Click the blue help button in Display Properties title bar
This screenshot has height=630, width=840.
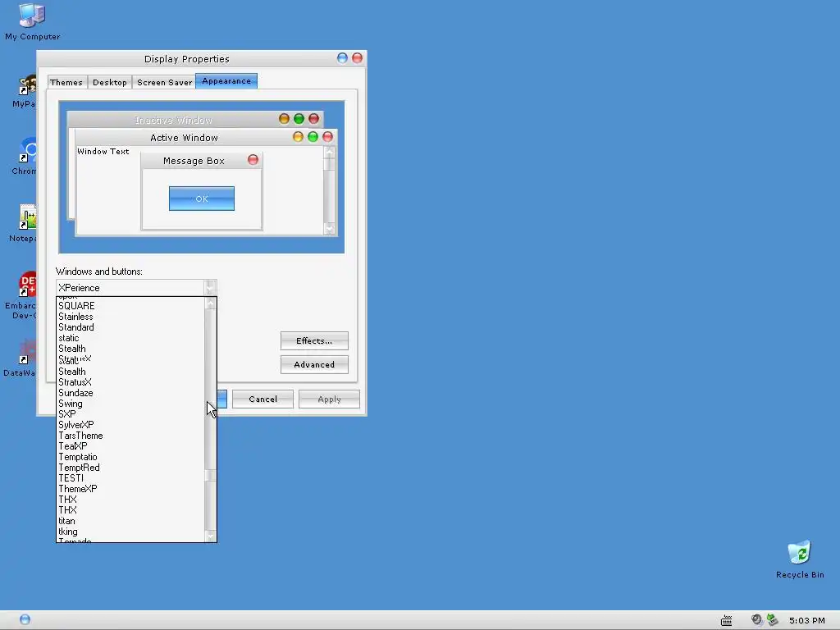pos(342,58)
